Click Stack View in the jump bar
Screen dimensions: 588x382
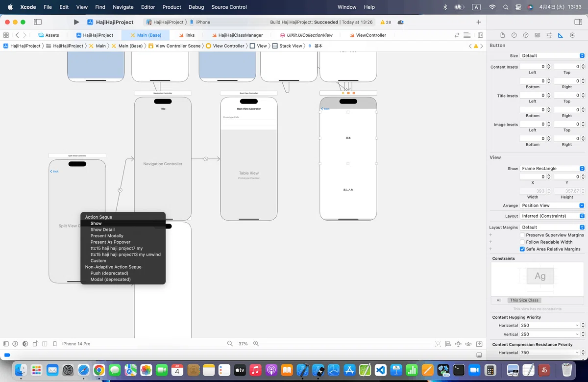287,46
